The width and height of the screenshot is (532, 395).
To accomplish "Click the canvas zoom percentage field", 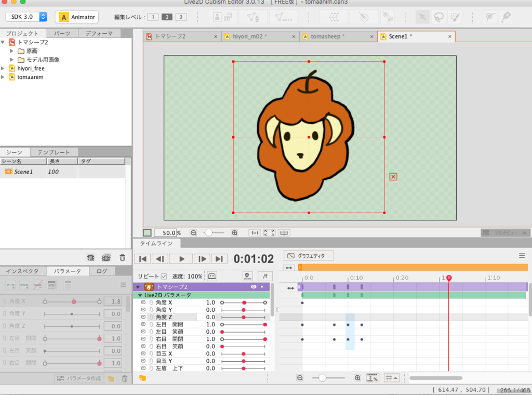I will click(x=166, y=233).
